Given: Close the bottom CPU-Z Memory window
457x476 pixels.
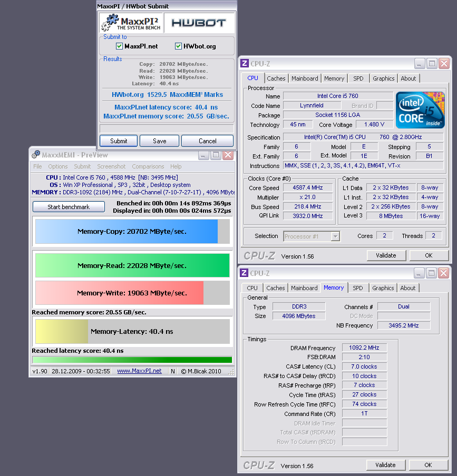Looking at the screenshot, I should pyautogui.click(x=443, y=273).
